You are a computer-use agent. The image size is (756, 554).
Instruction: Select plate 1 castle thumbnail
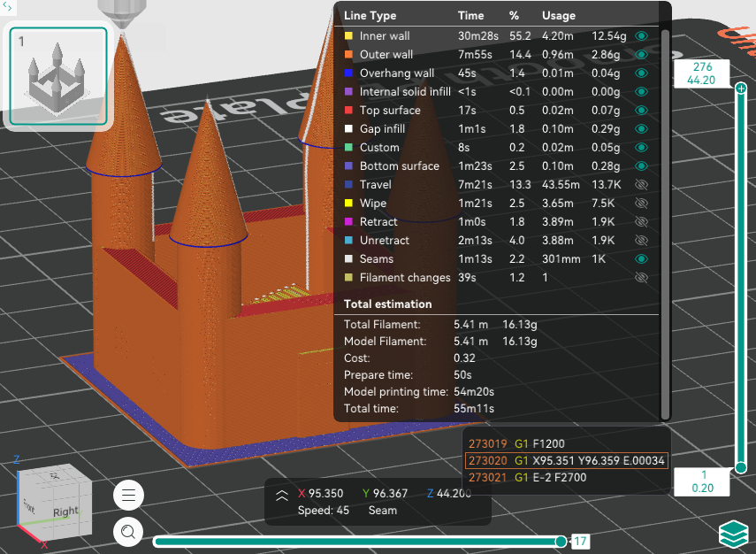[x=58, y=76]
